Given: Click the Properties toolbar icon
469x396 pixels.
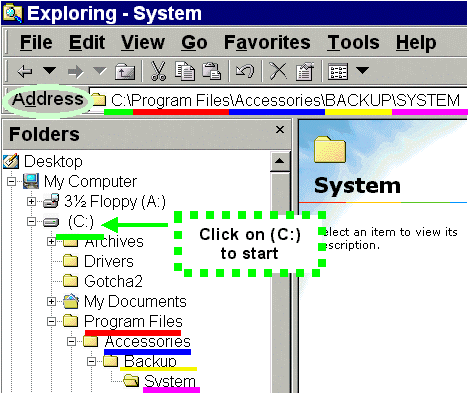Looking at the screenshot, I should pos(305,71).
